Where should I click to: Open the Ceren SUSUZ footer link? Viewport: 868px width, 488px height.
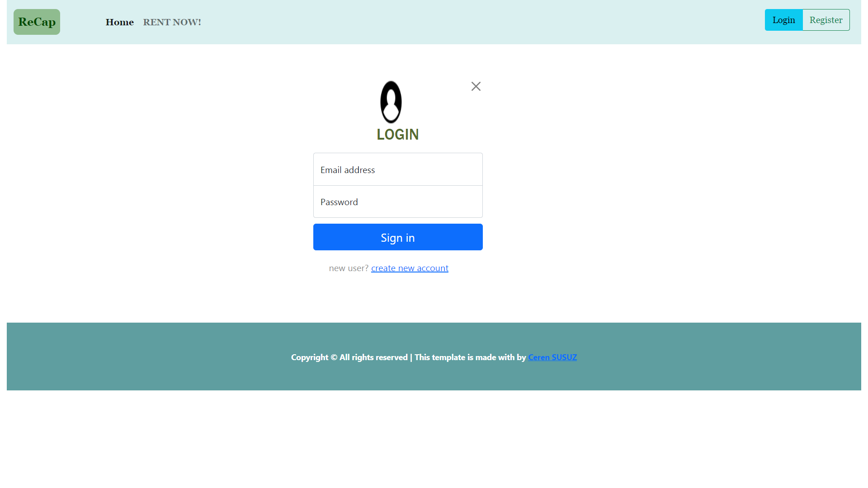click(552, 357)
